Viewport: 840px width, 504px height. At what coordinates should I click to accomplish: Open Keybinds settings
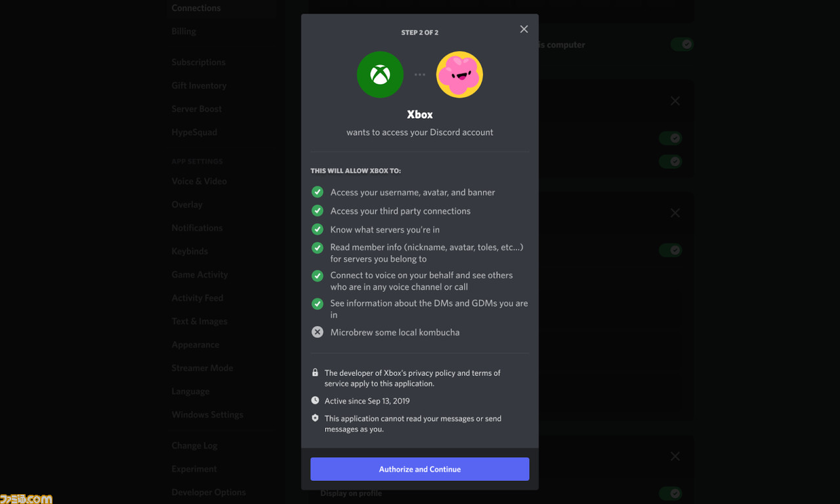click(x=190, y=251)
